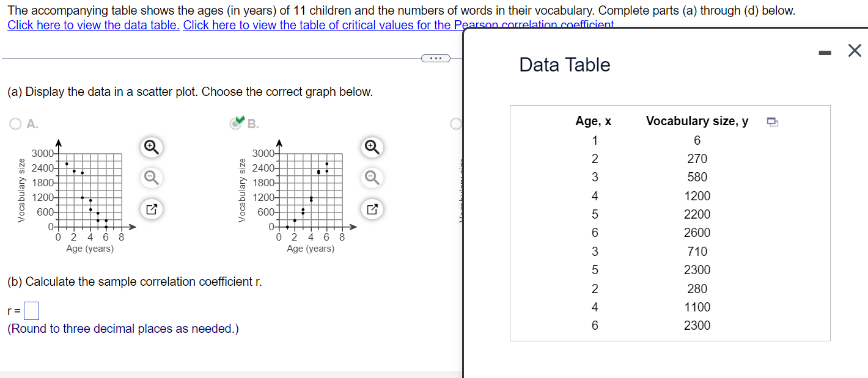Select the partially visible answer choice C
The height and width of the screenshot is (378, 868).
[455, 123]
